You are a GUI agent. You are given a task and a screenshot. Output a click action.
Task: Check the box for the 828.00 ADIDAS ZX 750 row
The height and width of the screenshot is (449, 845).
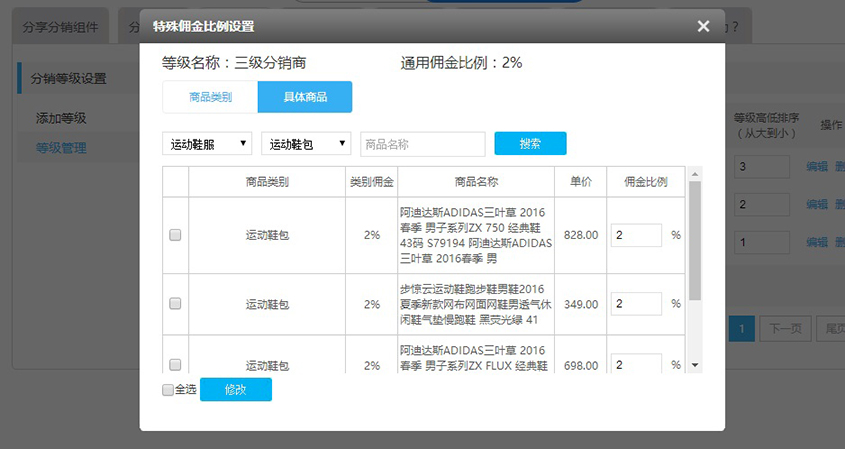175,235
